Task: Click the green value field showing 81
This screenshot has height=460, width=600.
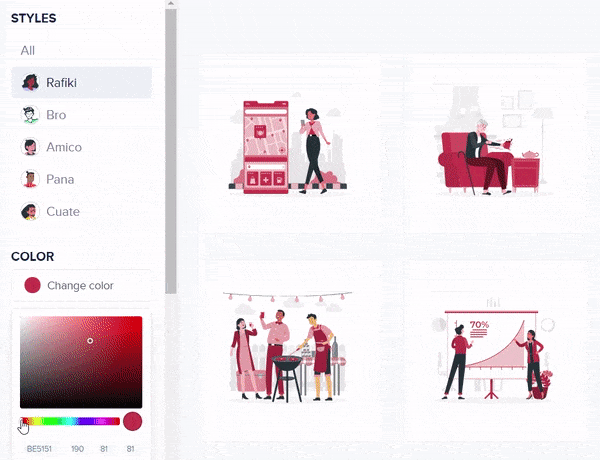Action: click(x=104, y=449)
